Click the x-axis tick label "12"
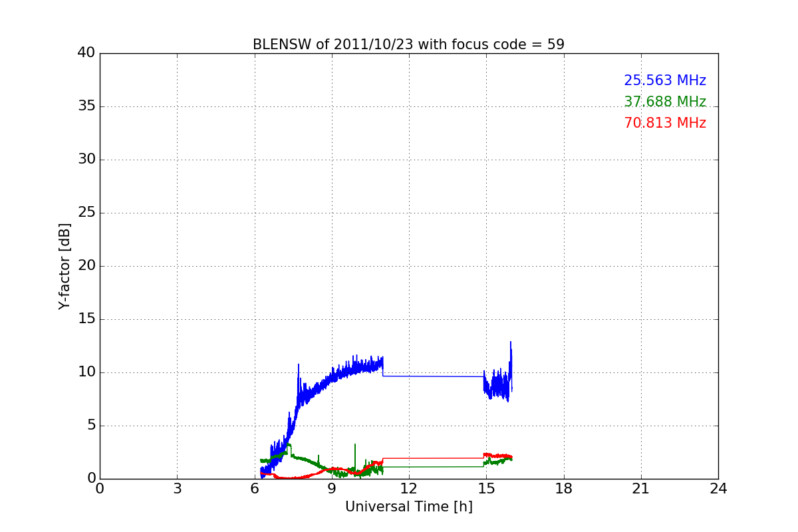The image size is (798, 532). pyautogui.click(x=409, y=489)
